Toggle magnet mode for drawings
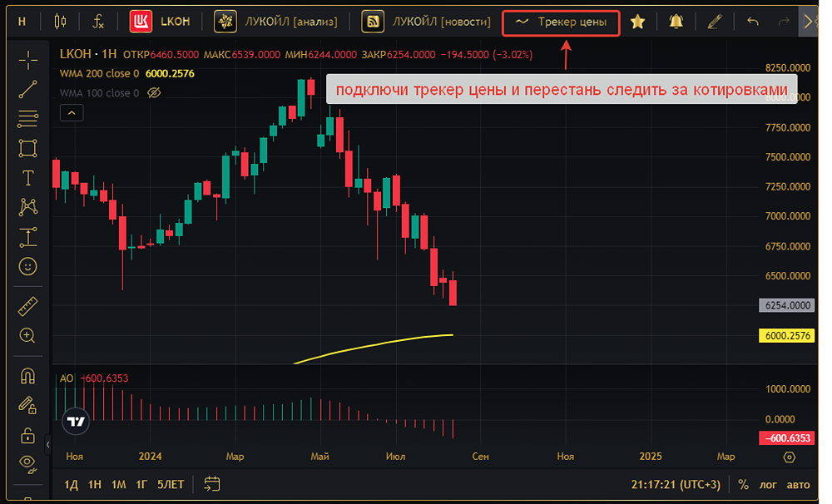 (27, 376)
